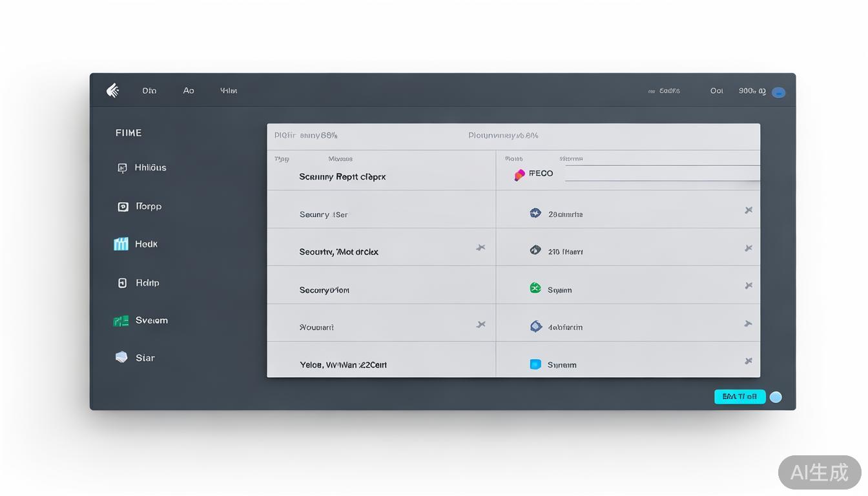Click the Siar cube sidebar icon
868x496 pixels.
(x=121, y=357)
